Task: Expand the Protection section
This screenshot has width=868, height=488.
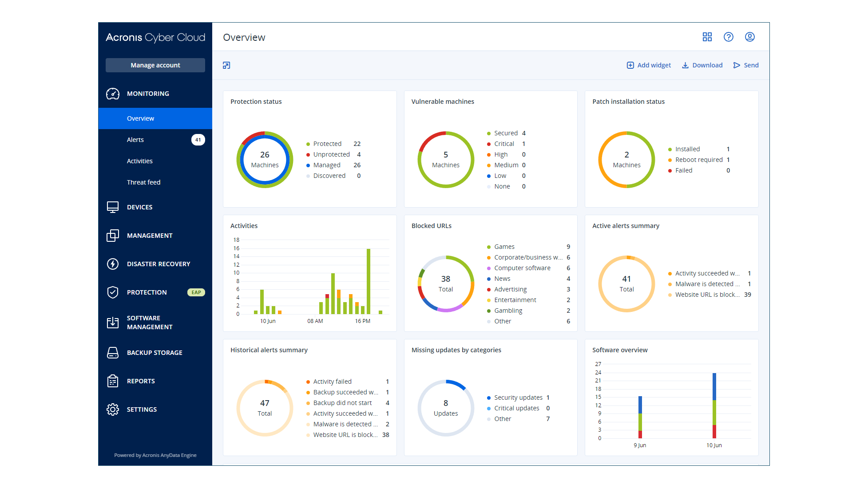Action: point(147,292)
